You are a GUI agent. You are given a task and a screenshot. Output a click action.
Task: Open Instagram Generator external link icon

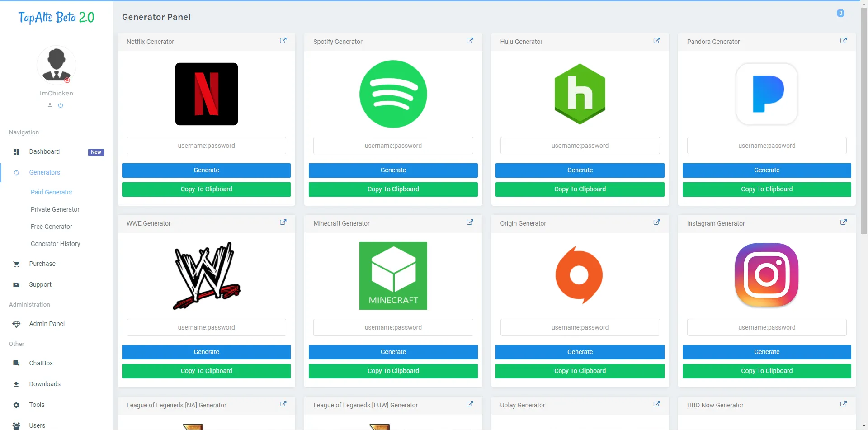coord(844,222)
